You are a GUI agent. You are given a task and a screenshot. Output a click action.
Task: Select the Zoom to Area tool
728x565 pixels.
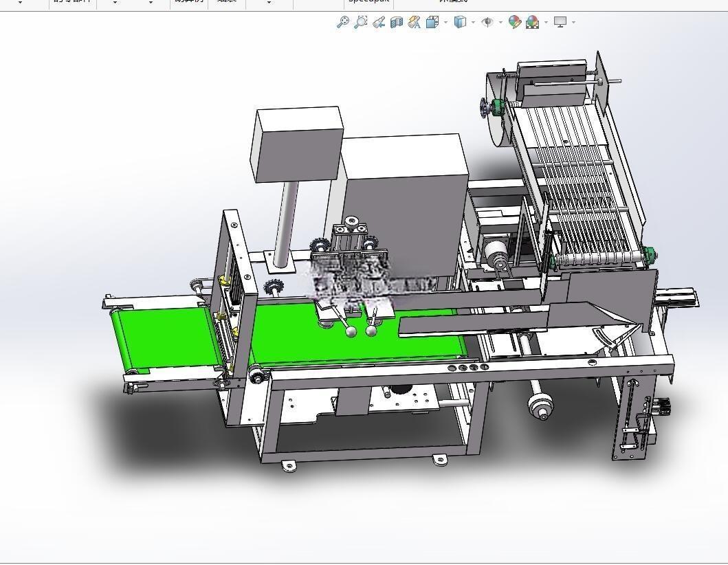tap(361, 22)
